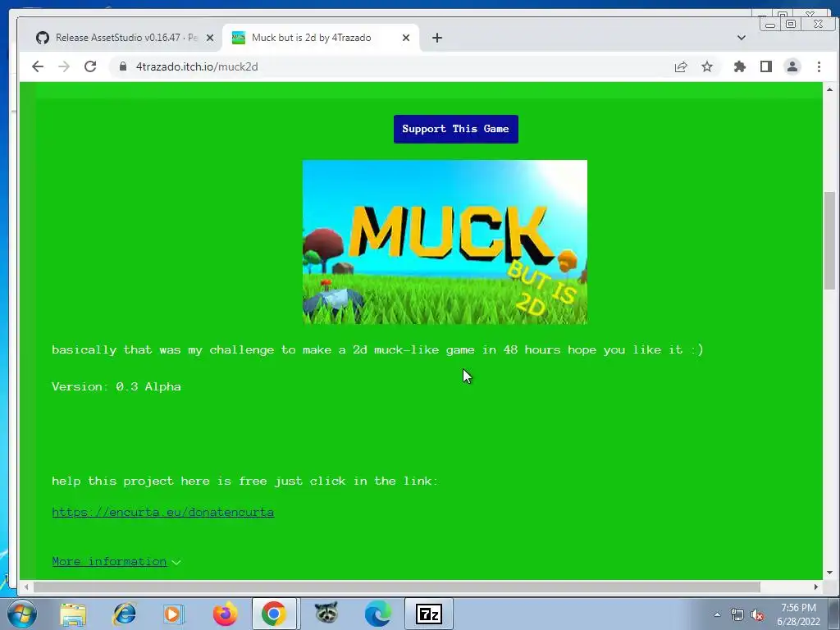Close the Muck but is 2d tab

pyautogui.click(x=406, y=38)
